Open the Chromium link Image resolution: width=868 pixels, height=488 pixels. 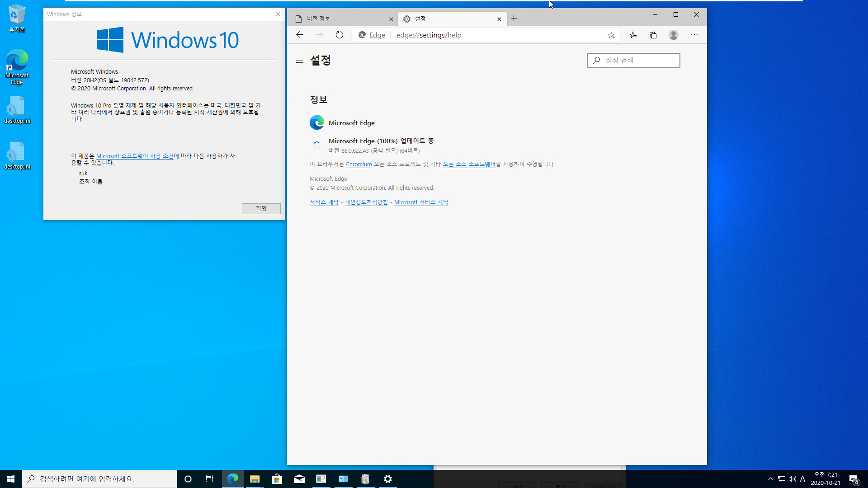tap(359, 164)
